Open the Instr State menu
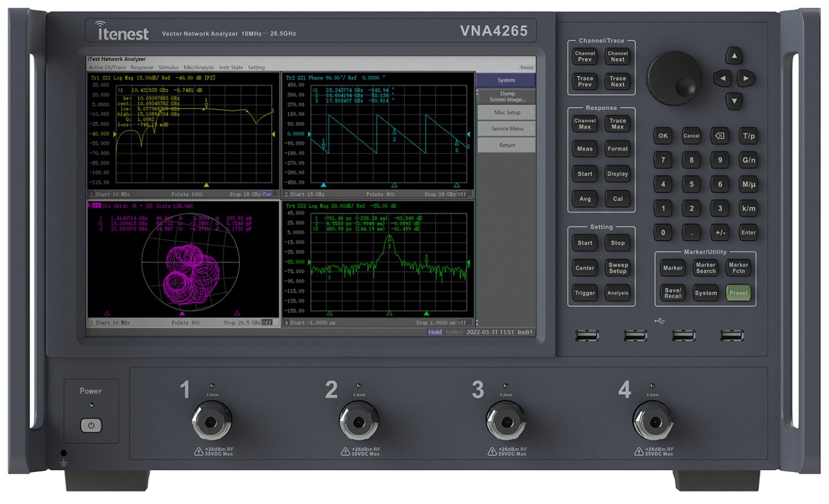 (x=231, y=68)
